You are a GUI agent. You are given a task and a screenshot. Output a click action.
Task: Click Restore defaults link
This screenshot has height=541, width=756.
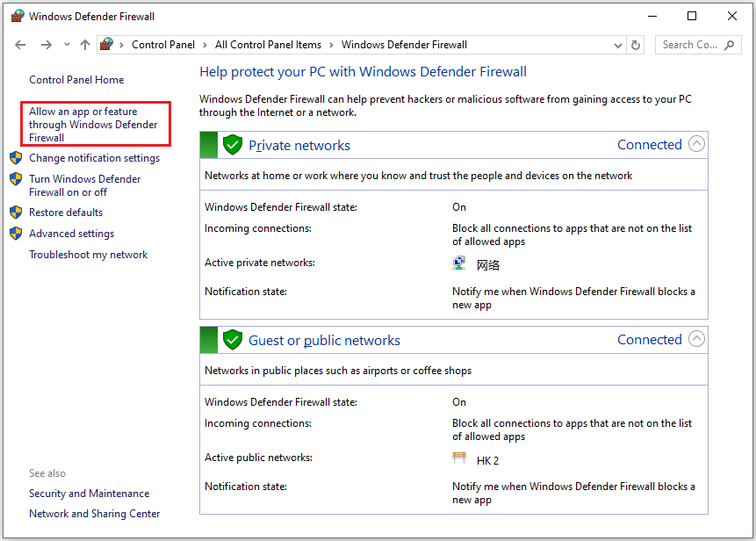point(66,213)
